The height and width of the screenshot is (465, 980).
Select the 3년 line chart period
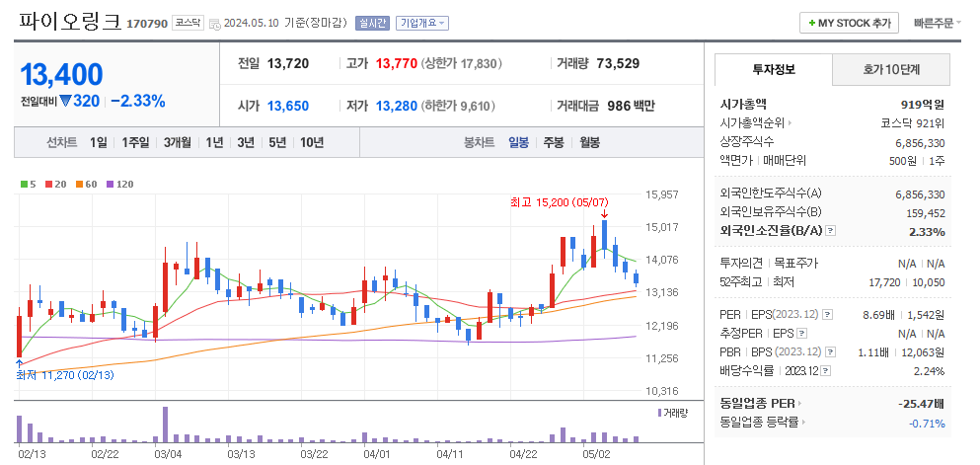click(246, 142)
